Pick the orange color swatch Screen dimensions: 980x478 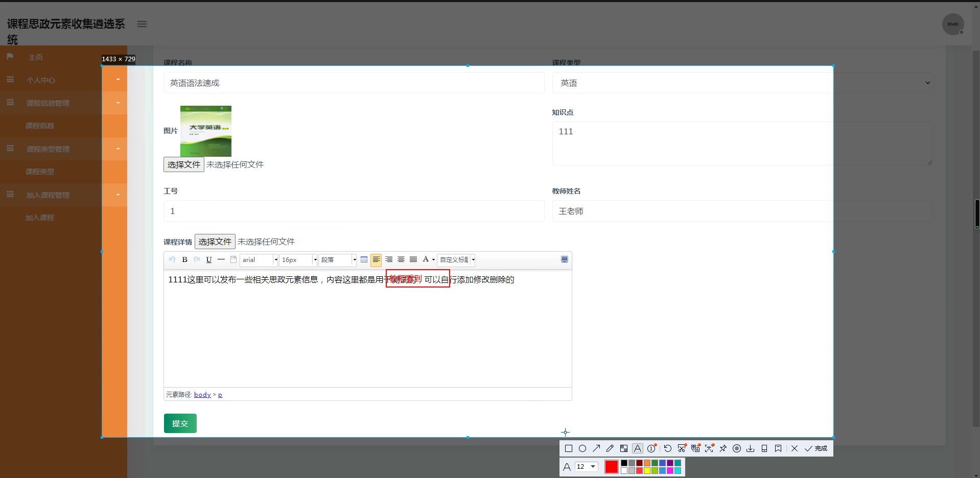click(x=647, y=463)
